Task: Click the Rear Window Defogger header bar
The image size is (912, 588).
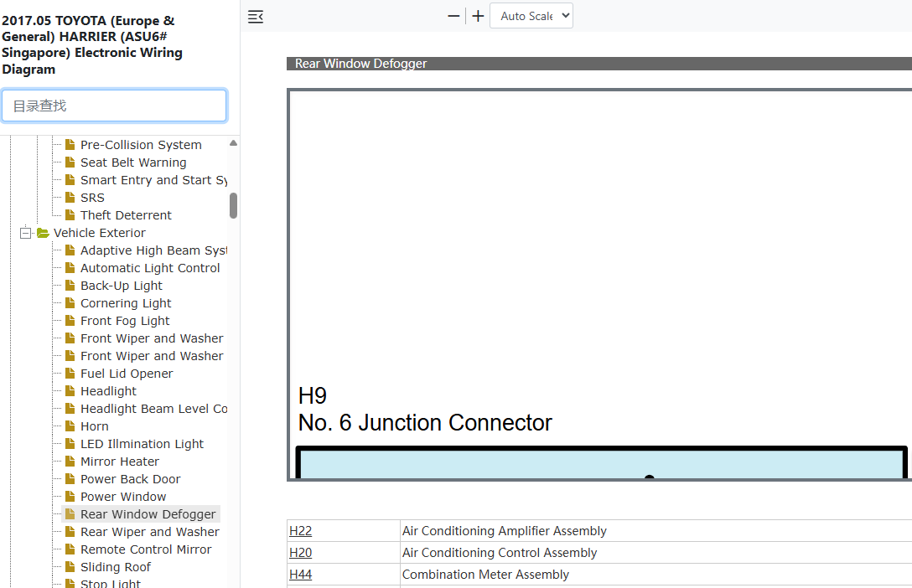Action: (x=599, y=64)
